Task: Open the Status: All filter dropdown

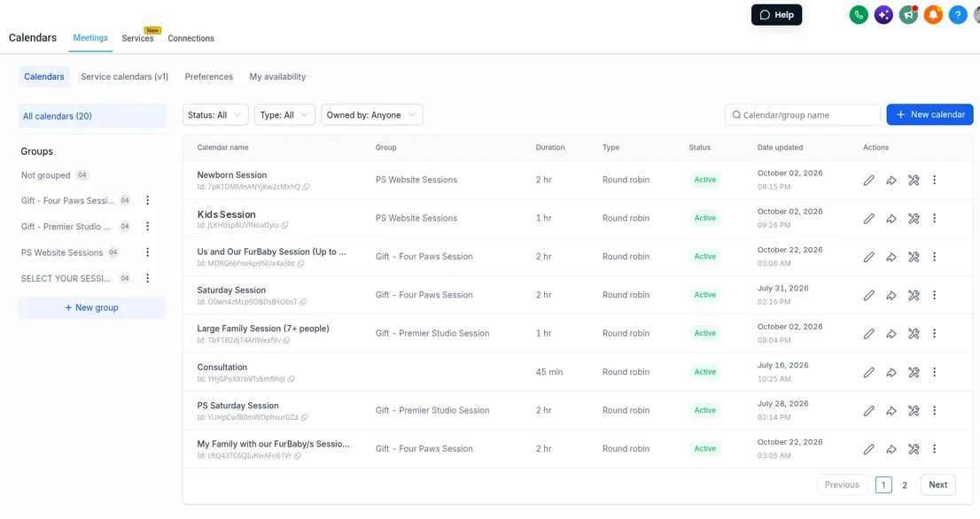Action: click(x=215, y=115)
